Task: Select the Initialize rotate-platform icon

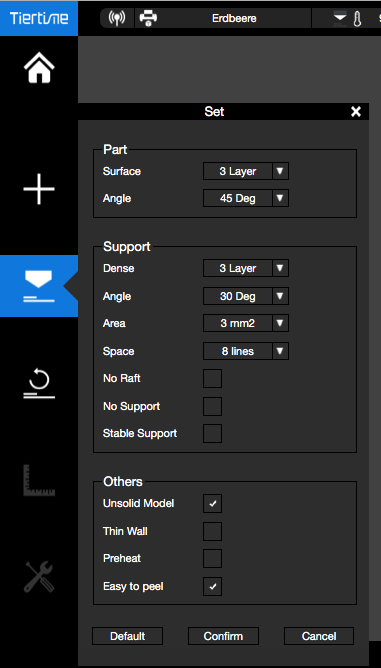Action: pos(39,383)
